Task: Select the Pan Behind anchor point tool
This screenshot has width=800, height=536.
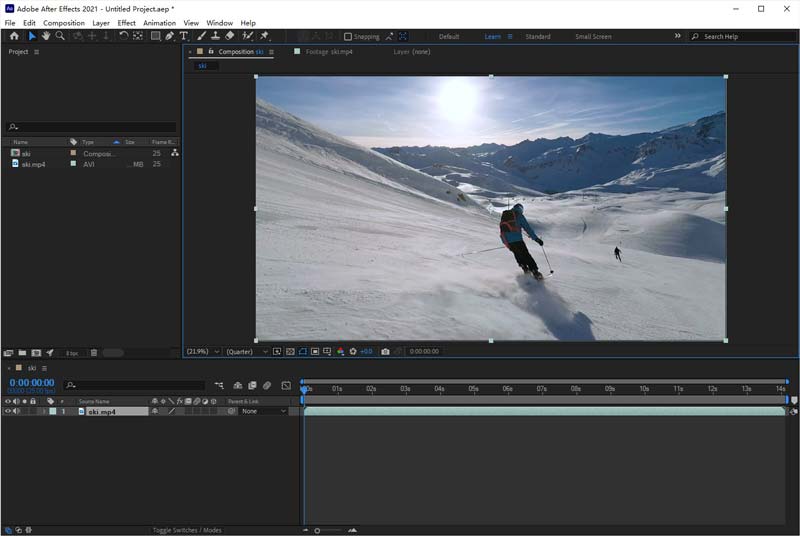Action: [138, 36]
